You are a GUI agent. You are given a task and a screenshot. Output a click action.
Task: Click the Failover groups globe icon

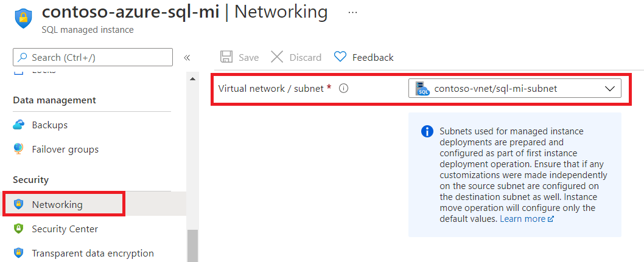coord(19,150)
